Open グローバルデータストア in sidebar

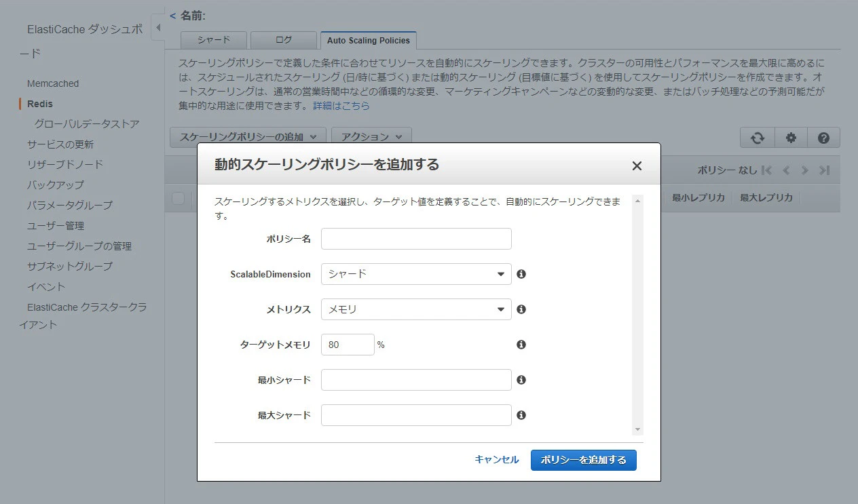click(87, 124)
